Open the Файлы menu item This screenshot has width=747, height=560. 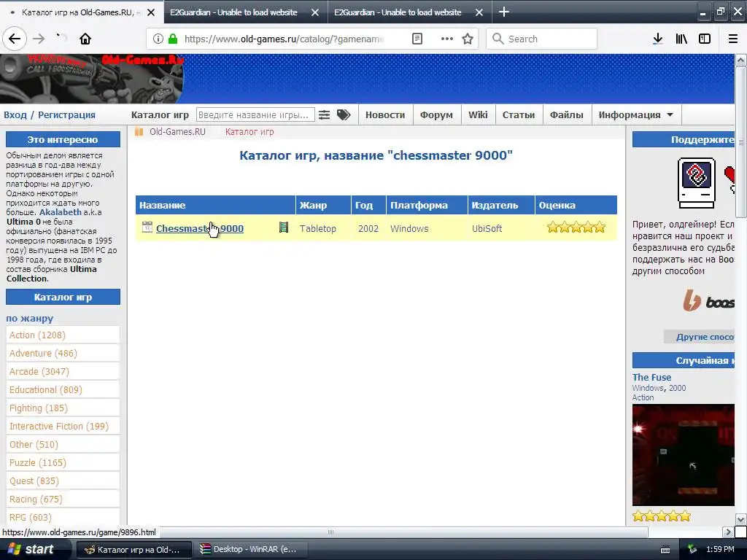coord(566,114)
